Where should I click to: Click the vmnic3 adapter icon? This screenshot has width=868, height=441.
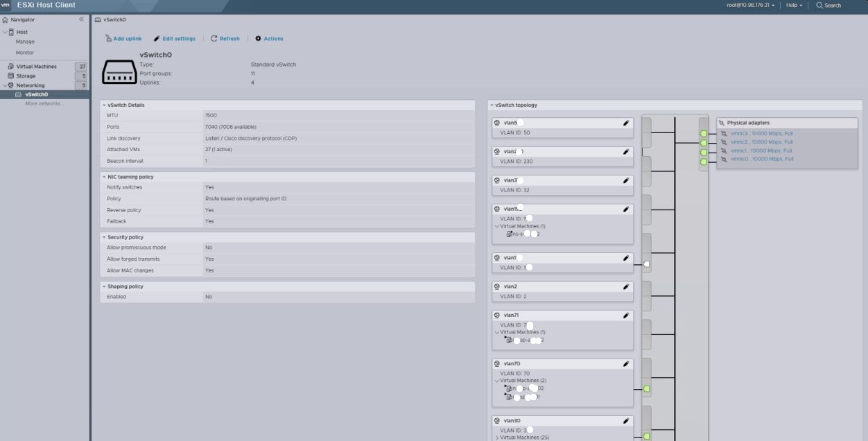[x=724, y=133]
